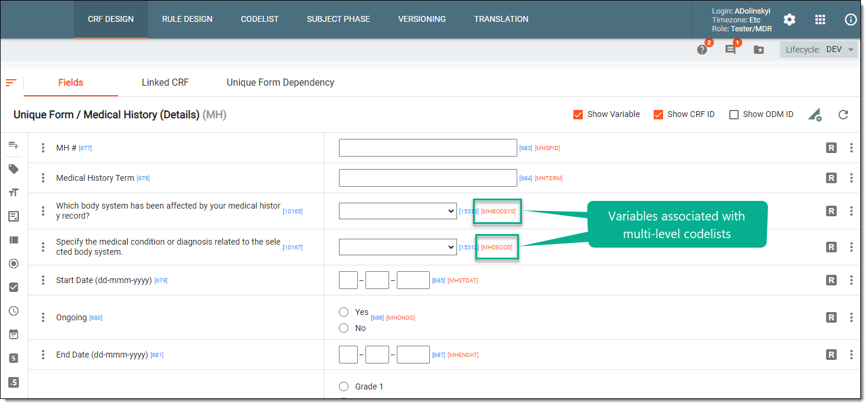Select No for Ongoing
Screen dimensions: 868x406
click(x=344, y=328)
